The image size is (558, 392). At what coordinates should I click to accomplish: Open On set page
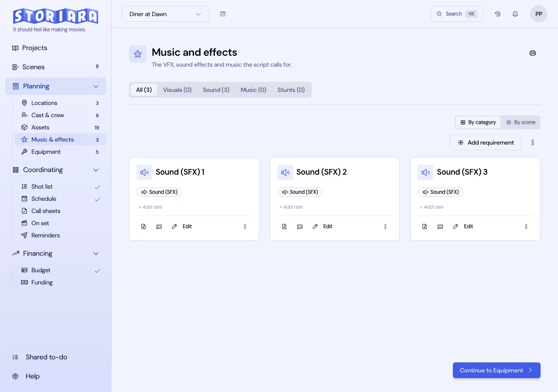pos(60,223)
